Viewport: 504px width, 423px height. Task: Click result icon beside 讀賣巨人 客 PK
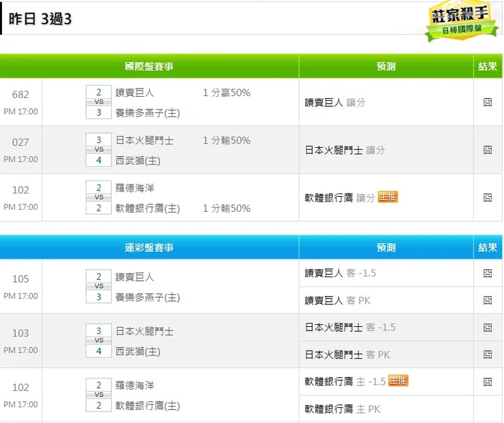(x=488, y=300)
